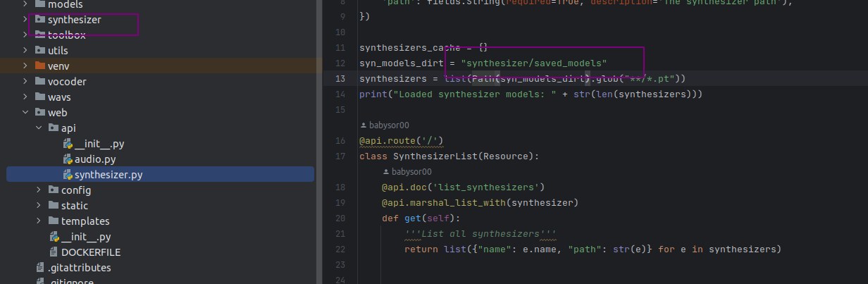
Task: Click babysor00 author hint above @api.route
Action: point(389,125)
